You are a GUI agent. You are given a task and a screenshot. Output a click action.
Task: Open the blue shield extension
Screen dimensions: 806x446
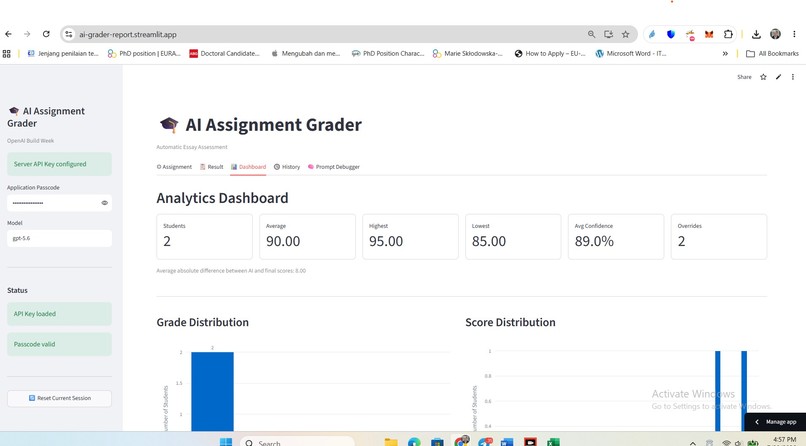pos(671,34)
